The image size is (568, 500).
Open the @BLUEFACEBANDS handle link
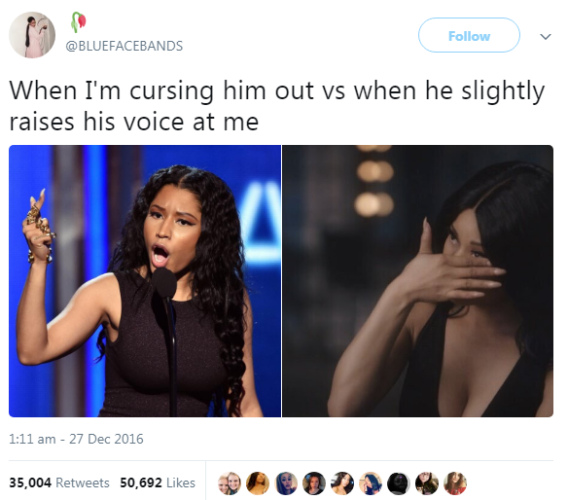124,46
